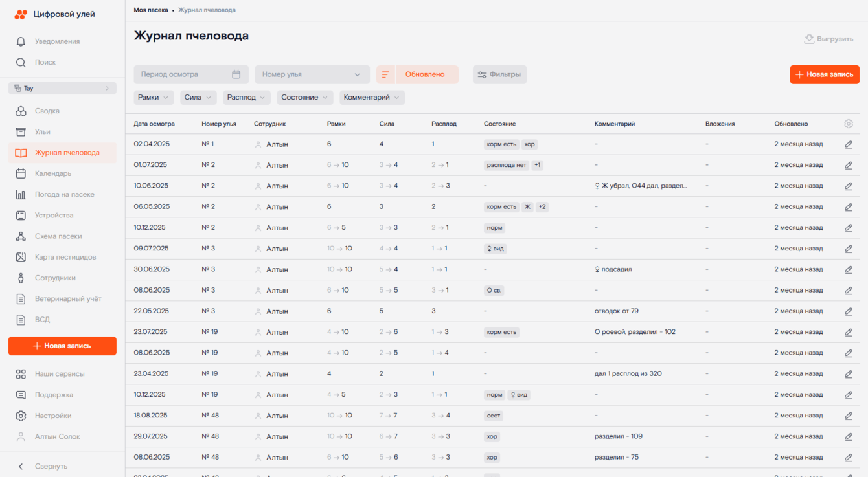Click the 'О св.' status tag
This screenshot has width=868, height=477.
pyautogui.click(x=494, y=291)
